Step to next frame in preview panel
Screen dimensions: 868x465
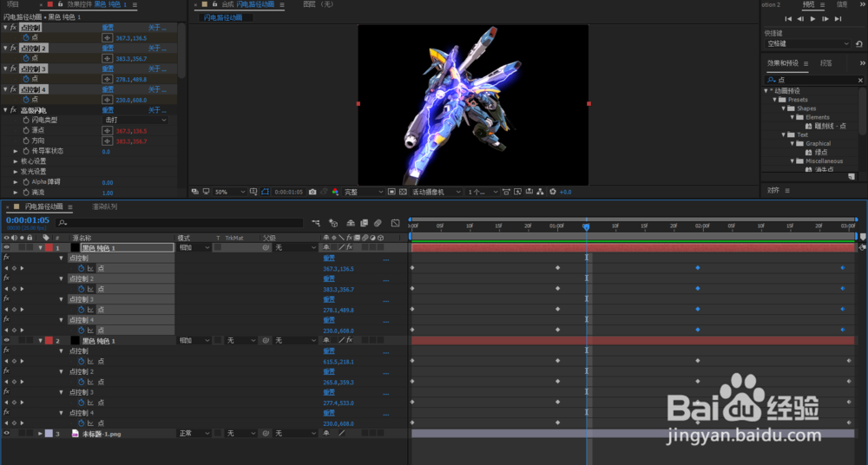[825, 19]
